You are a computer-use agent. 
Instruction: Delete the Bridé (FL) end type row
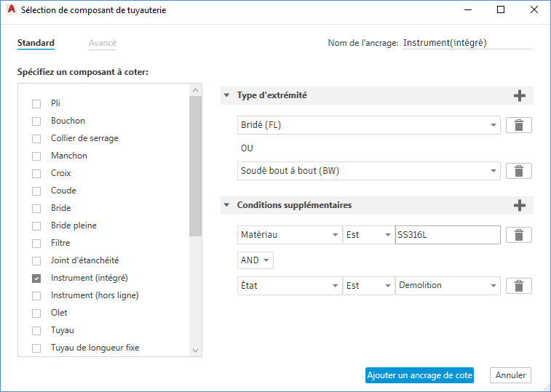pos(519,125)
